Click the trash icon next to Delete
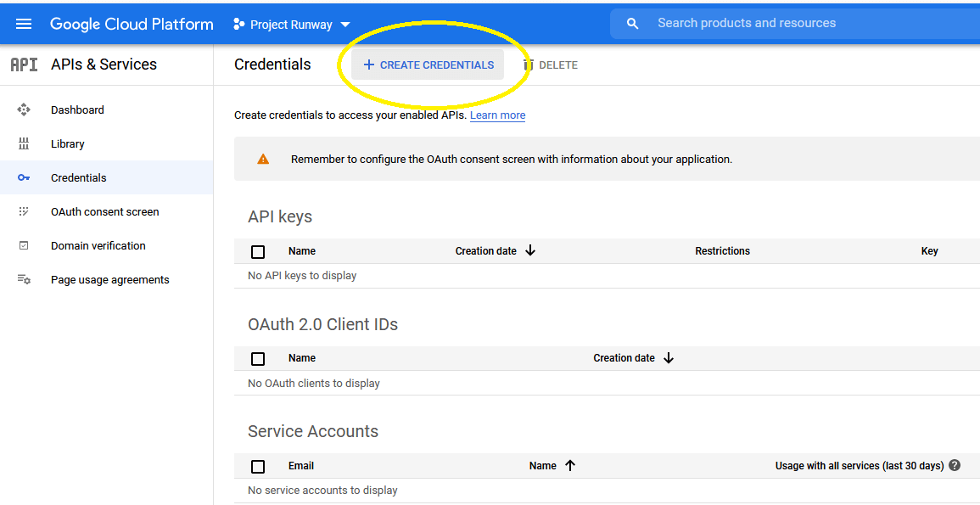This screenshot has width=980, height=505. pyautogui.click(x=529, y=65)
